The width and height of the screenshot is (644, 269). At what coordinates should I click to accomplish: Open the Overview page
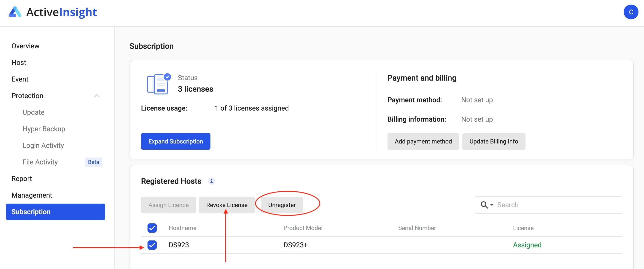pos(26,46)
